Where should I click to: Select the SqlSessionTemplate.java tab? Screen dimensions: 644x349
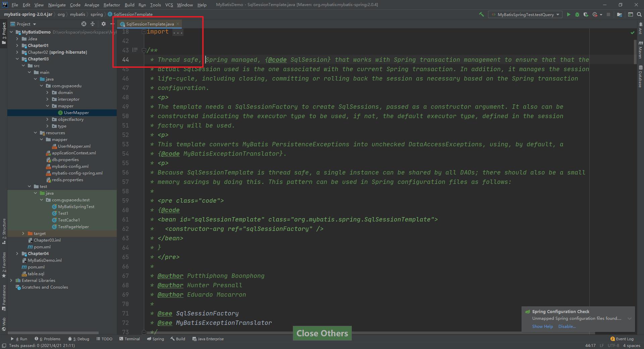pos(150,24)
